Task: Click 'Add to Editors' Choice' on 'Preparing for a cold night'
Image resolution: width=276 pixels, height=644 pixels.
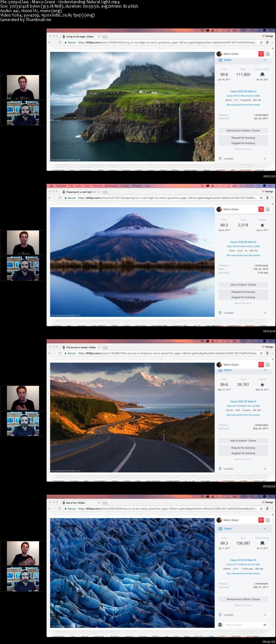Action: pos(243,285)
